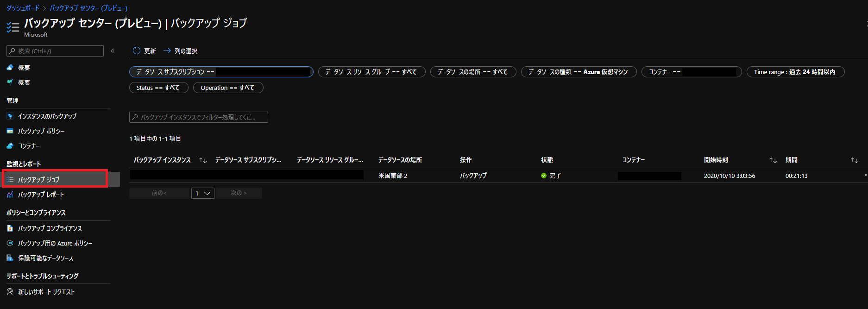This screenshot has width=868, height=309.
Task: Select the start time 2020/10/10 3:03:56 cell
Action: (730, 176)
